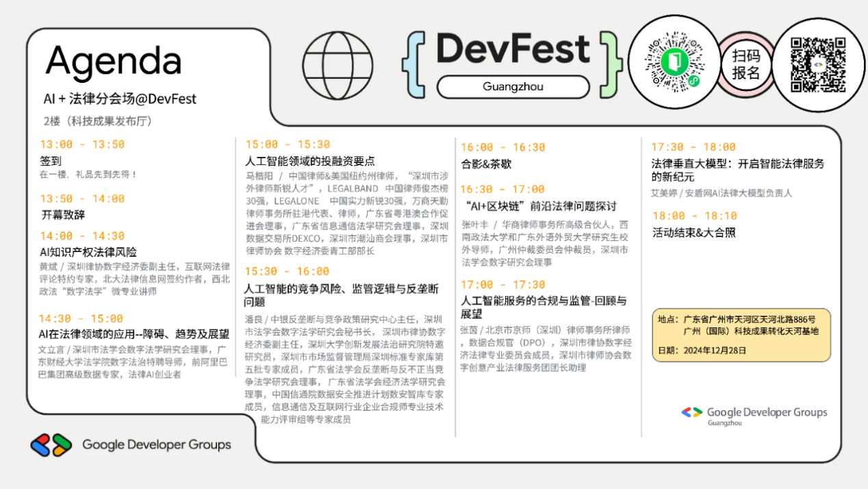The width and height of the screenshot is (868, 489).
Task: Click the 张茵 speaker bio
Action: [546, 349]
